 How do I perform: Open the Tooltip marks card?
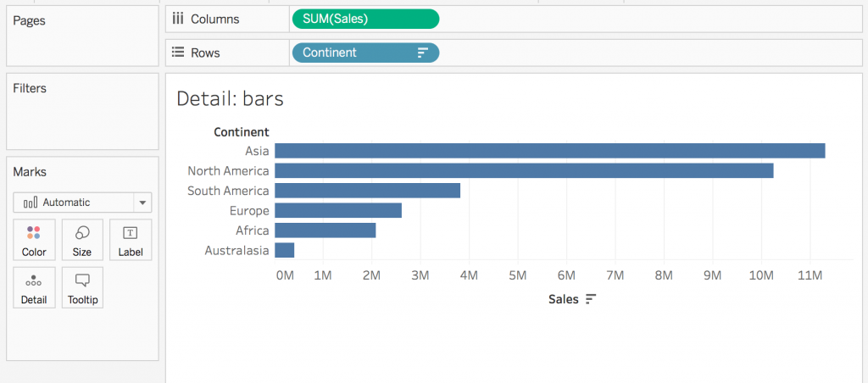tap(82, 288)
